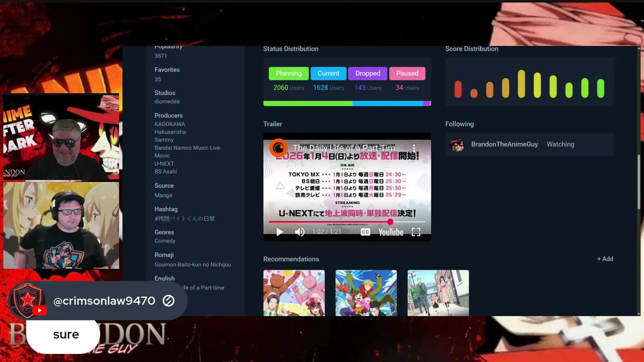Click the + Add recommendation link
Viewport: 644px width, 362px height.
(x=605, y=259)
